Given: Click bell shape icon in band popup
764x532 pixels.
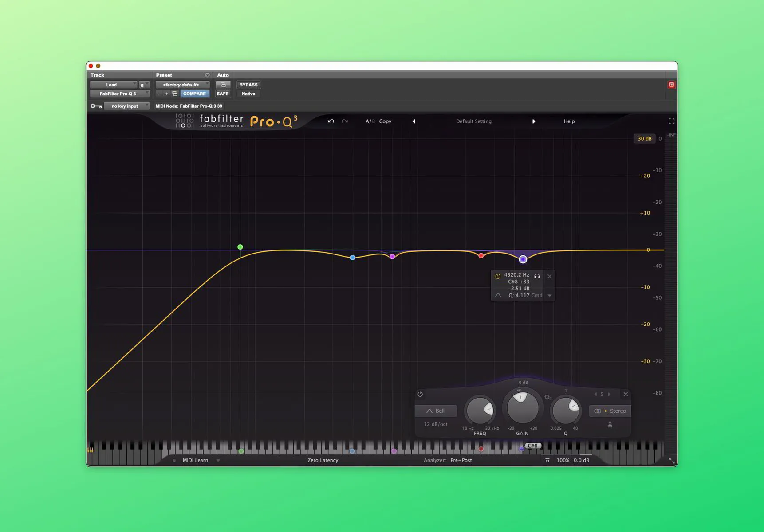Looking at the screenshot, I should [x=498, y=295].
